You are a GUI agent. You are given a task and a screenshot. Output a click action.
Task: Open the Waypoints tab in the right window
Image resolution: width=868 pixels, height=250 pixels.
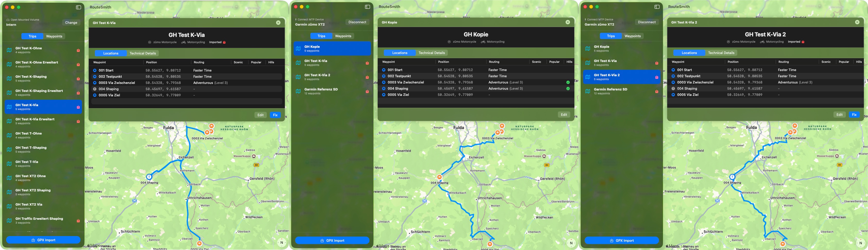[632, 36]
